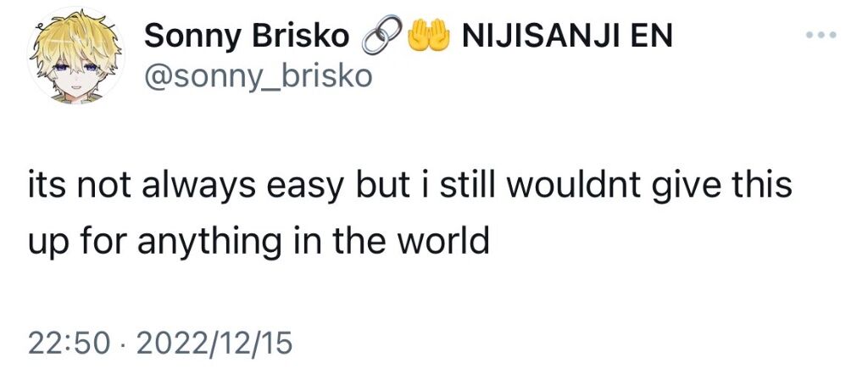
Task: Open Sonny Brisko's profile via display name
Action: tap(247, 37)
